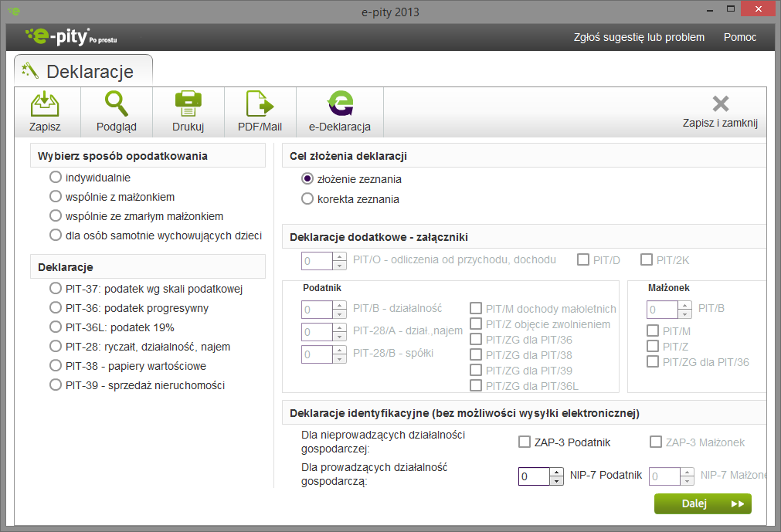Image resolution: width=781 pixels, height=532 pixels.
Task: Select PIT-38 papiery wartościowe
Action: tap(56, 366)
